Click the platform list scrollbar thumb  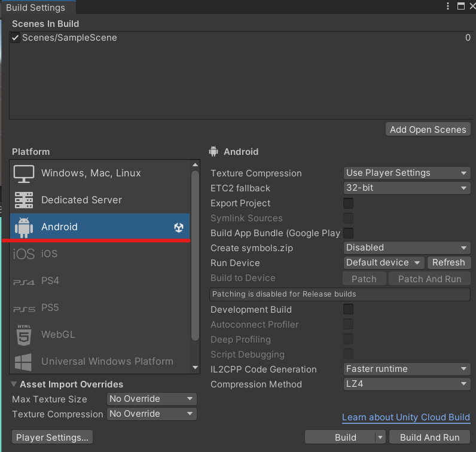(x=195, y=256)
